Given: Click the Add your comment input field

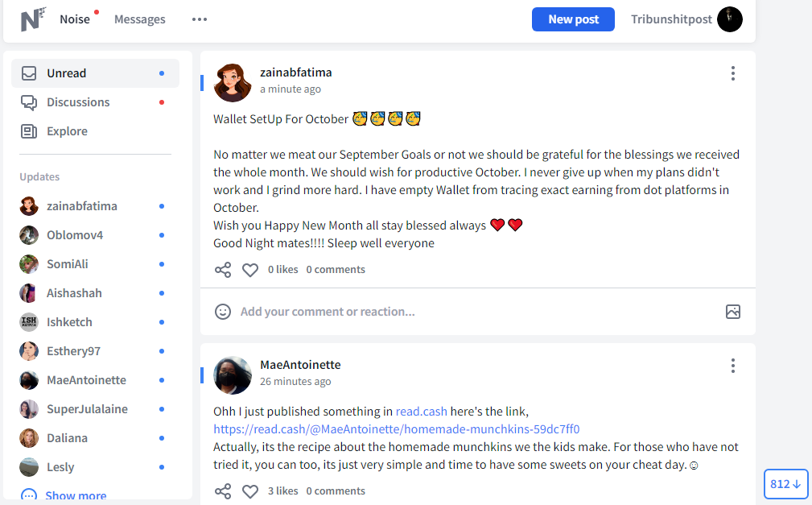Looking at the screenshot, I should click(478, 312).
